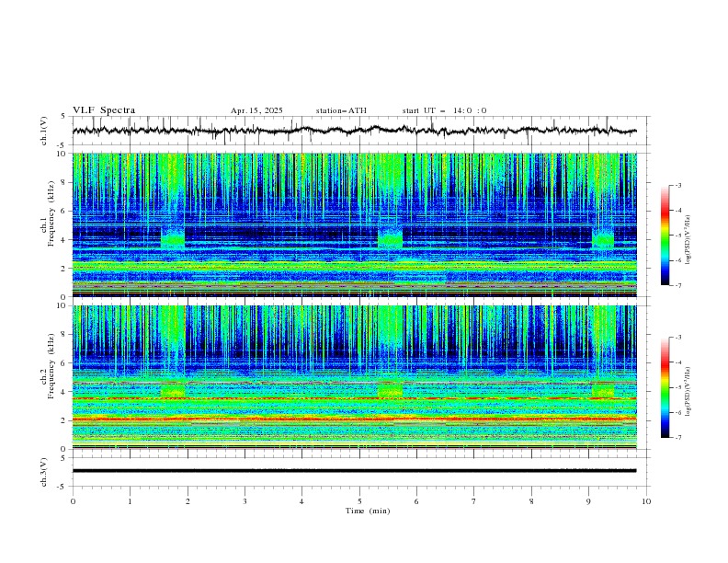Click time axis tick label '10'

point(646,501)
